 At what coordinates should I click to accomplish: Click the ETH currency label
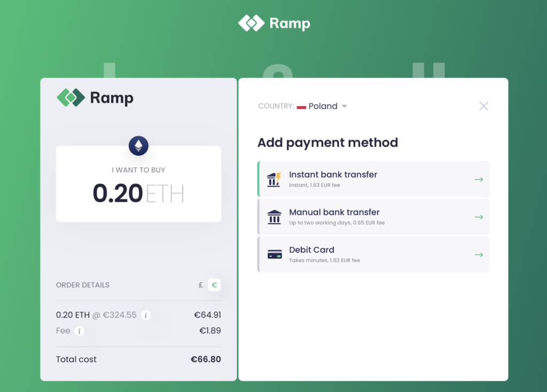coord(165,193)
